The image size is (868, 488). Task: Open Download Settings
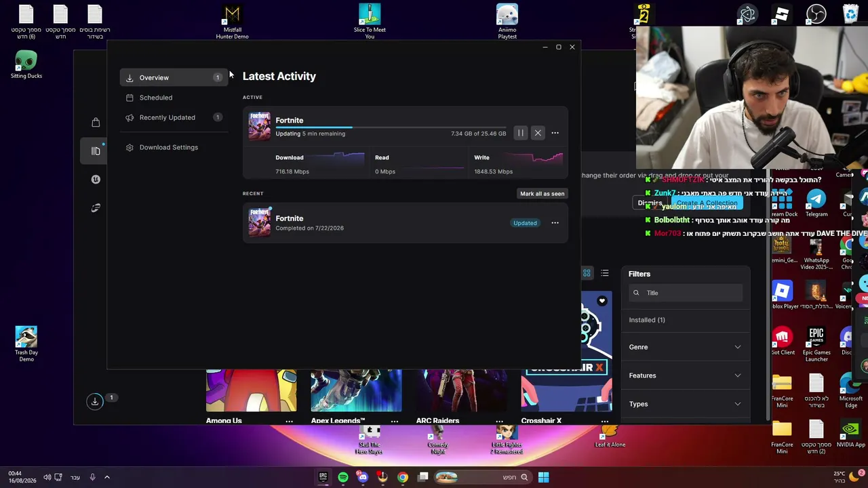173,147
